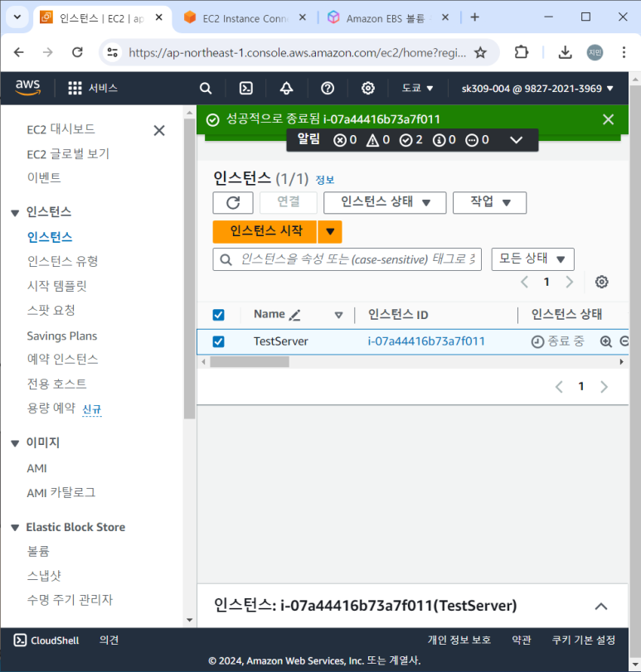
Task: Expand the instance details panel chevron
Action: pos(601,607)
